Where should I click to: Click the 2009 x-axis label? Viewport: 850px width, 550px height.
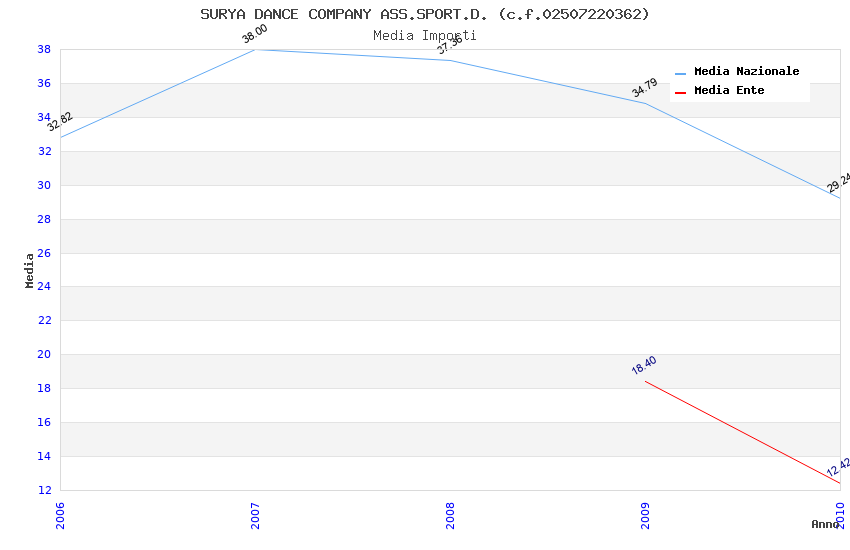pos(645,515)
